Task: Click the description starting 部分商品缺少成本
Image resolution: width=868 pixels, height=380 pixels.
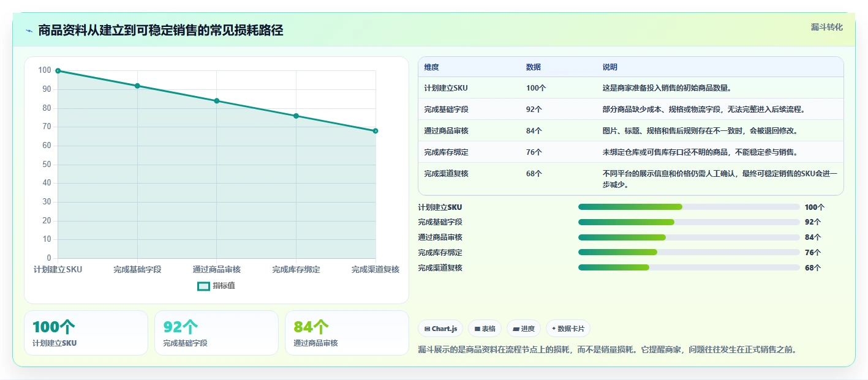Action: pyautogui.click(x=704, y=110)
